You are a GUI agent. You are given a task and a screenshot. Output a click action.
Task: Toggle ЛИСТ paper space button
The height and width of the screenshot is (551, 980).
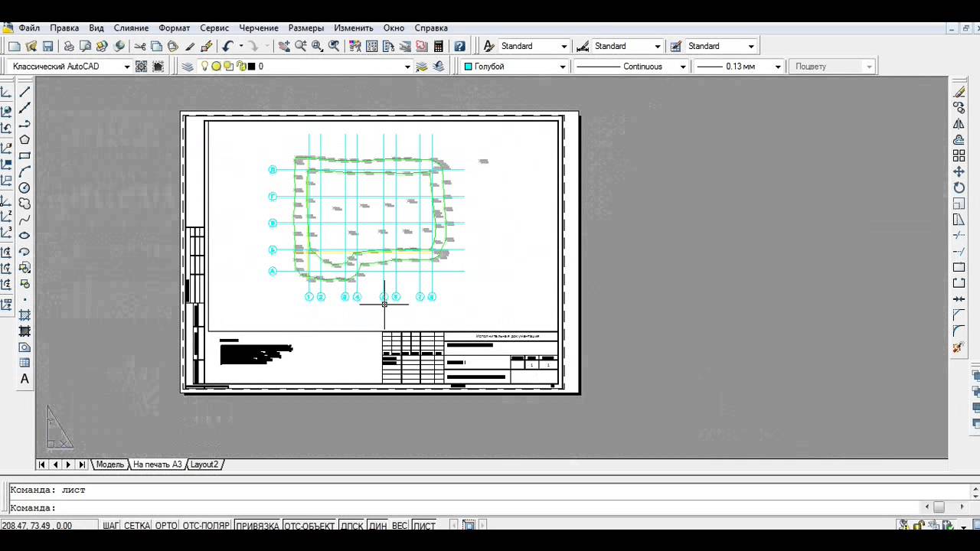click(424, 526)
